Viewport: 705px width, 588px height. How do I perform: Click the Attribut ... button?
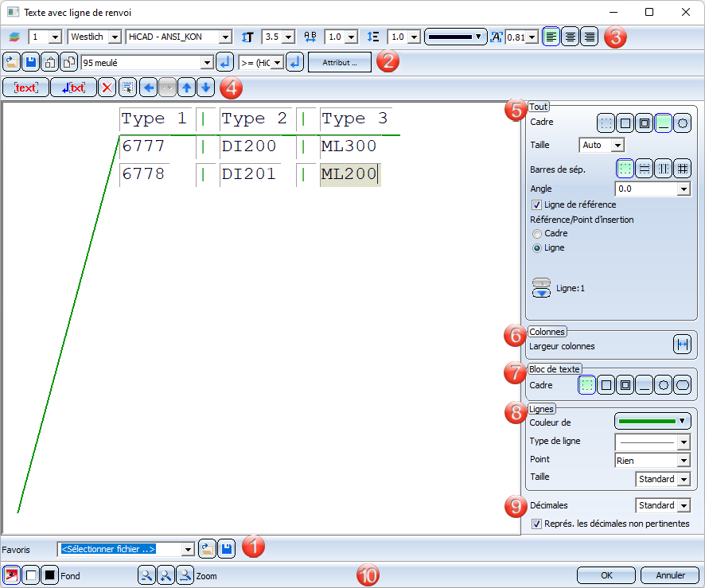340,63
